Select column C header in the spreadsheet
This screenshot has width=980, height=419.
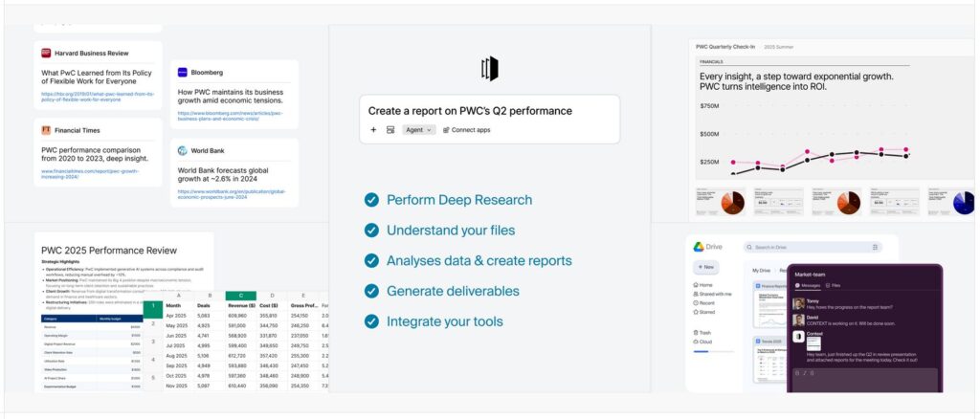click(240, 296)
